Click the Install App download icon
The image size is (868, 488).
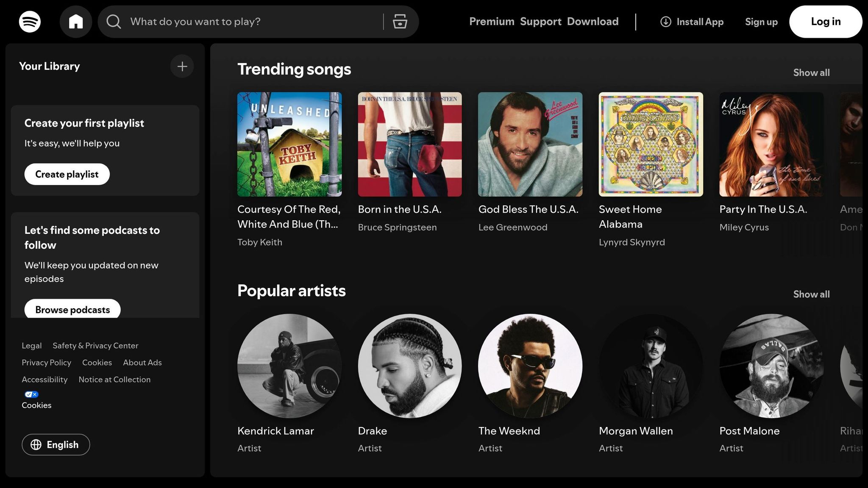(666, 22)
